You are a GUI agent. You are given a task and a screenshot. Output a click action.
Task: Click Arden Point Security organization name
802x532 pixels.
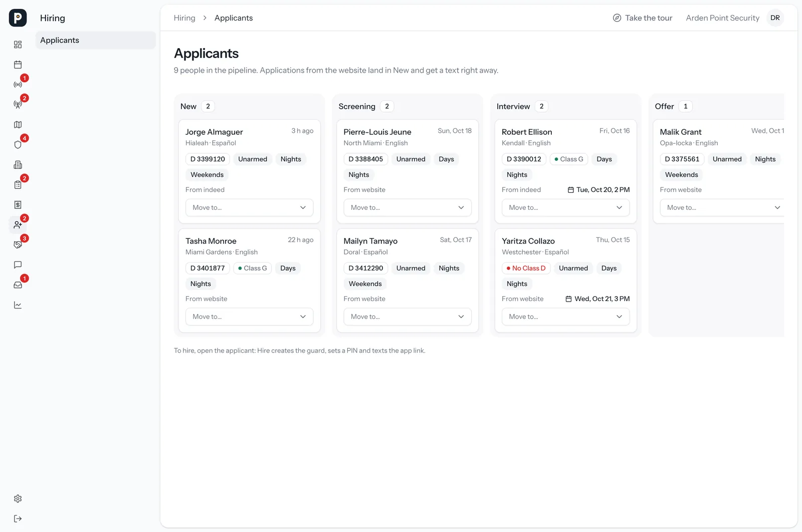coord(722,18)
